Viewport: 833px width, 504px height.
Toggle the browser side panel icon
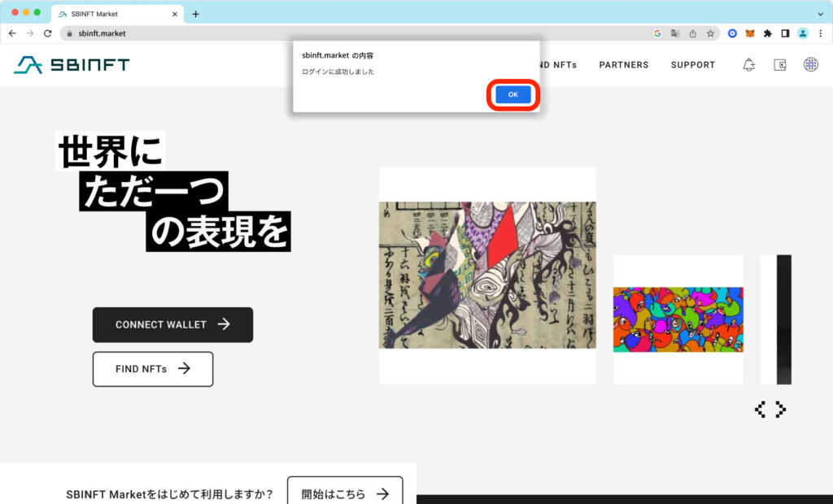pos(785,33)
